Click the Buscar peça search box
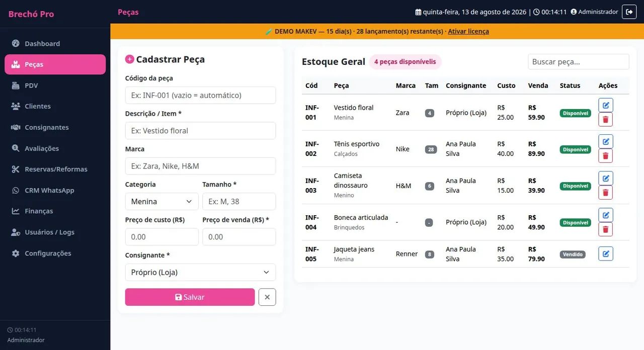The height and width of the screenshot is (350, 644). (x=579, y=62)
